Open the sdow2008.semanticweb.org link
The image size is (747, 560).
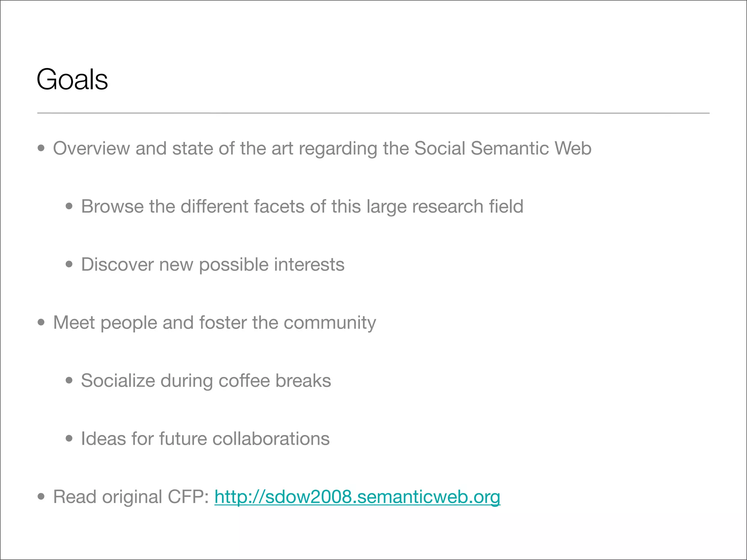(357, 497)
